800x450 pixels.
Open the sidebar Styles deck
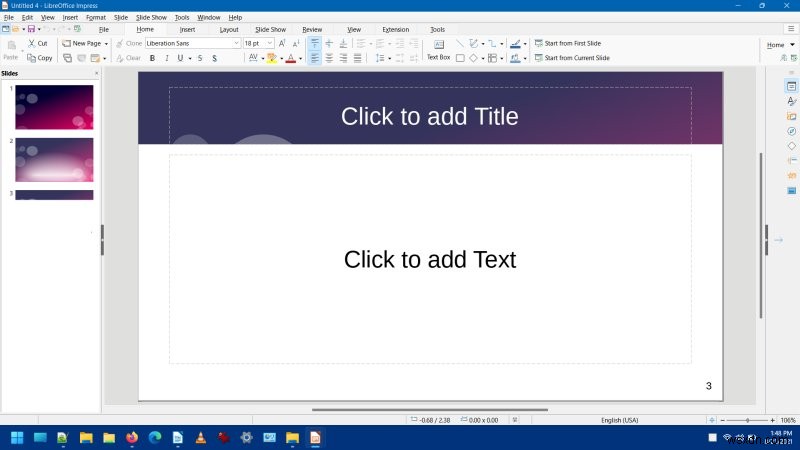pos(791,101)
